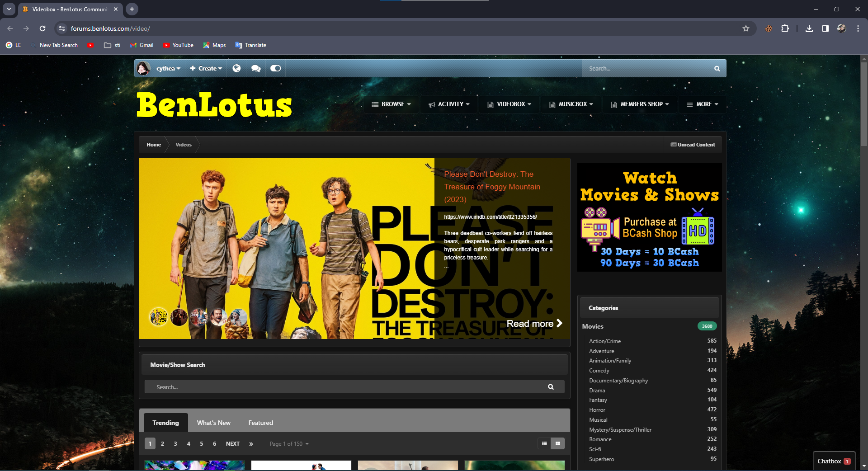View site information icon in address bar

tap(62, 28)
